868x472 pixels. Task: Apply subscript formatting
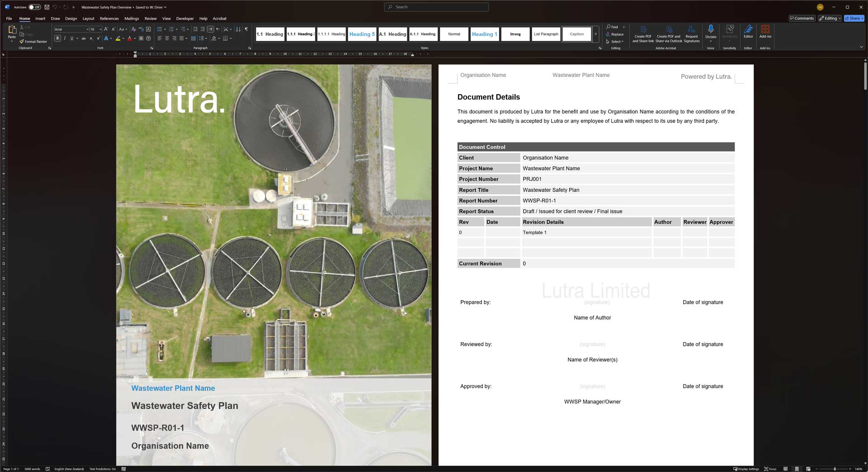coord(91,38)
